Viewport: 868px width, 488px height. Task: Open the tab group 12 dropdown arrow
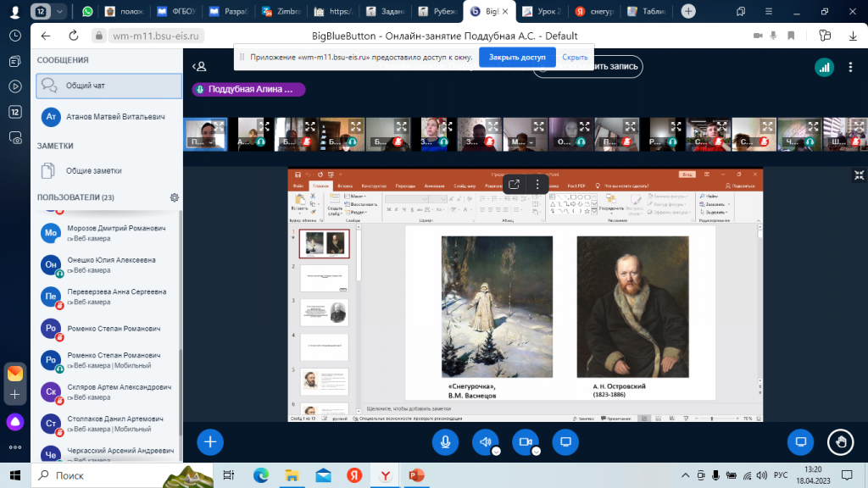pos(59,11)
